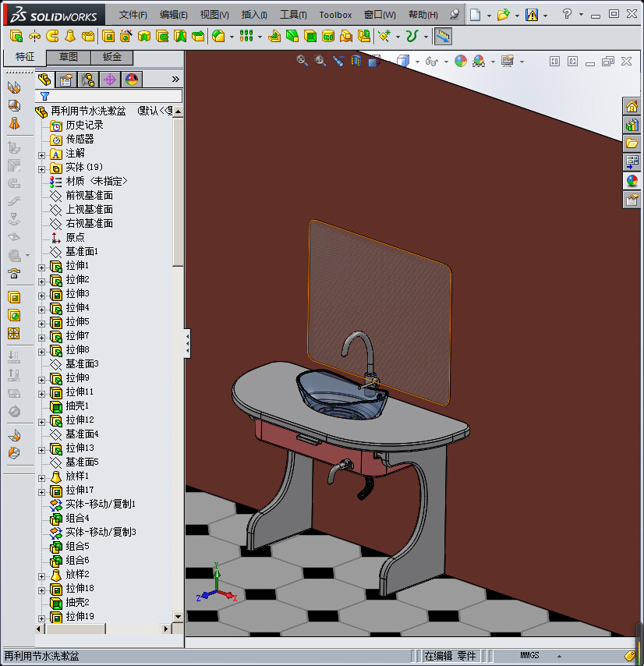The height and width of the screenshot is (666, 644).
Task: Expand the 拉伸1 feature node
Action: (41, 267)
